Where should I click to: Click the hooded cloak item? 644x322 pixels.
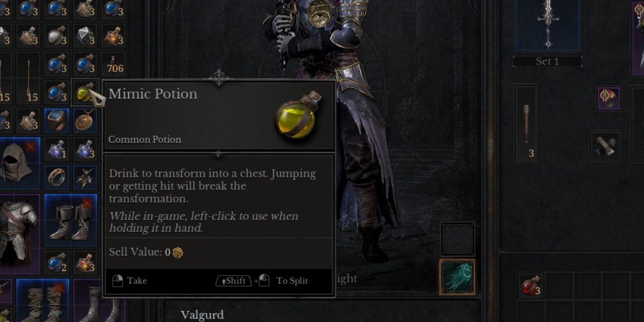tap(19, 163)
